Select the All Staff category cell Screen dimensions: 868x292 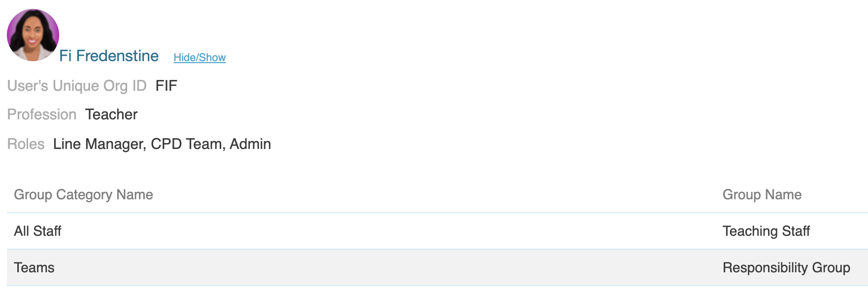tap(37, 231)
